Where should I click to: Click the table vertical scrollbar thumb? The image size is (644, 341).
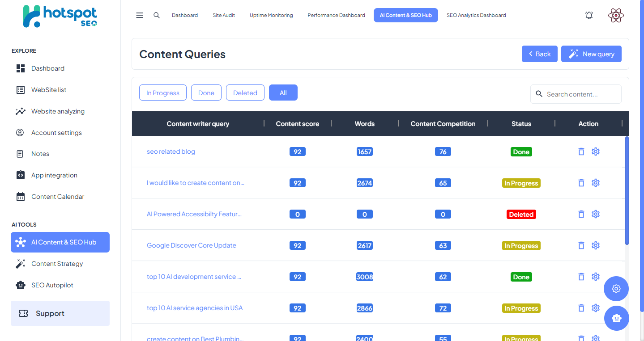pyautogui.click(x=627, y=191)
